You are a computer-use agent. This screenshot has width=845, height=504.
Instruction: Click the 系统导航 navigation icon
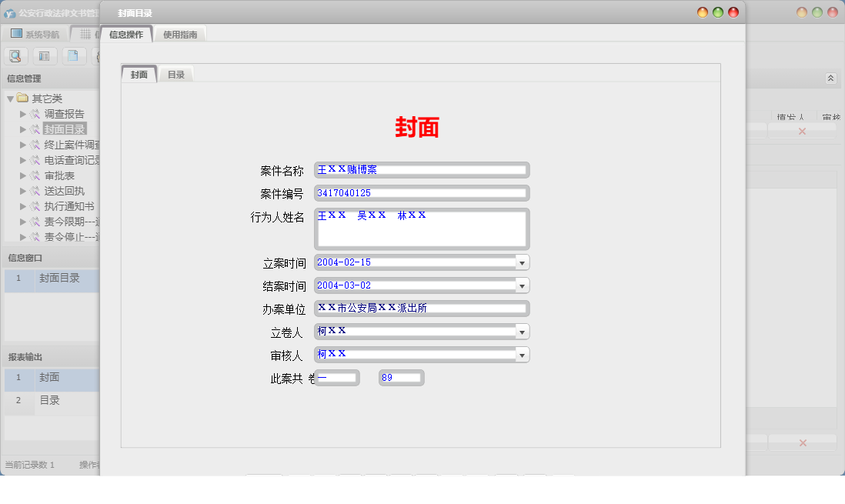pyautogui.click(x=15, y=33)
